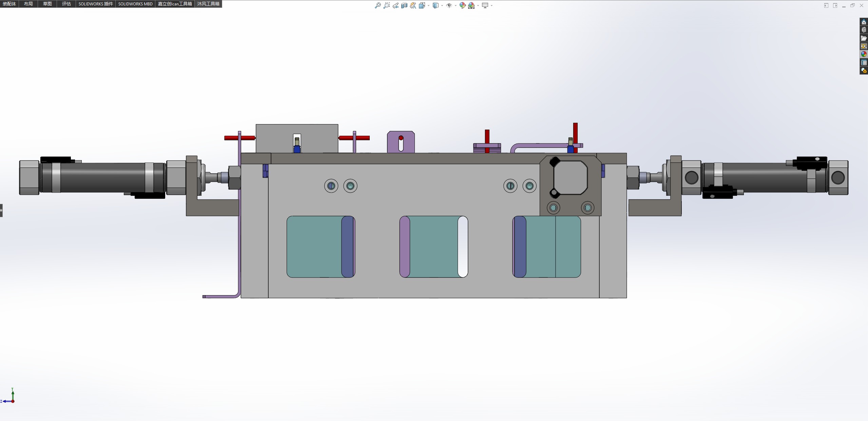Click the Edit Appearance color ball icon
Image resolution: width=868 pixels, height=421 pixels.
pyautogui.click(x=462, y=5)
